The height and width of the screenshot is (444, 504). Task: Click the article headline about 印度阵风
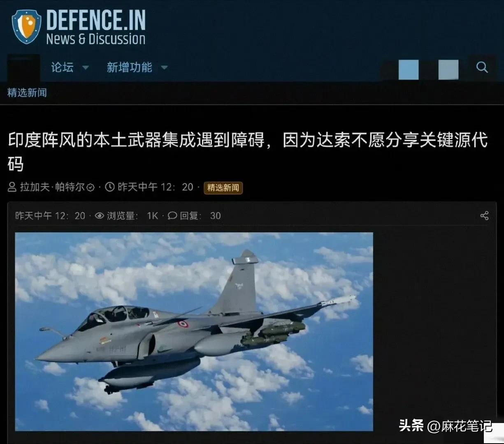pyautogui.click(x=248, y=151)
